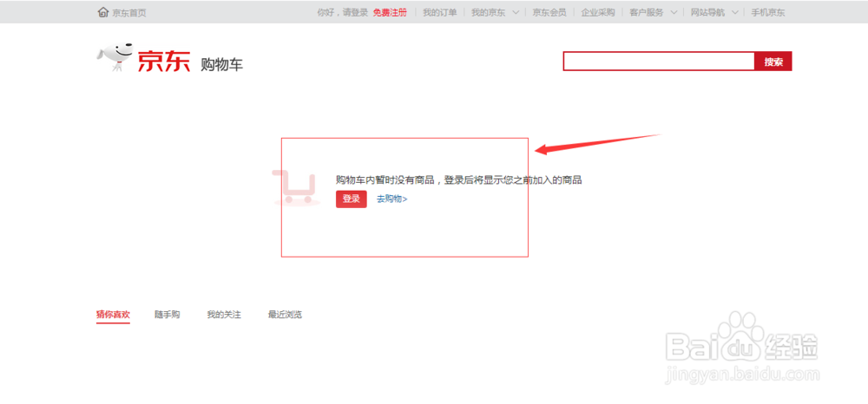Open the 客户服务 menu item
The image size is (868, 404).
tap(647, 12)
